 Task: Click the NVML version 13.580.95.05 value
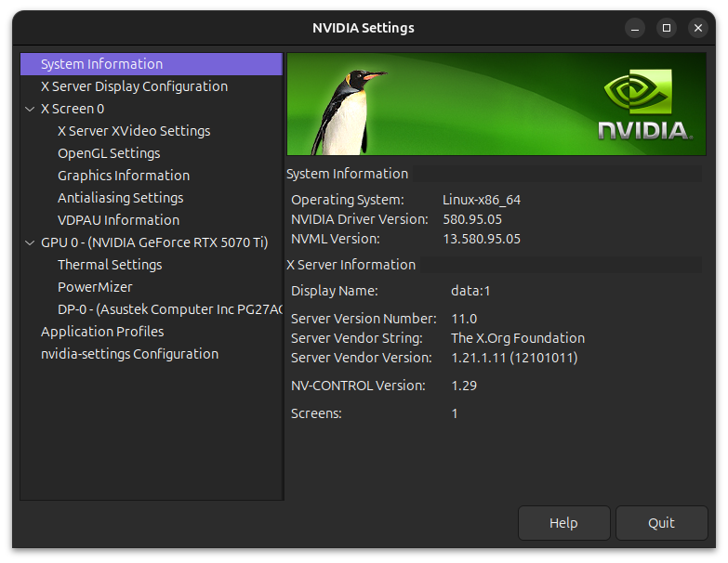point(482,239)
